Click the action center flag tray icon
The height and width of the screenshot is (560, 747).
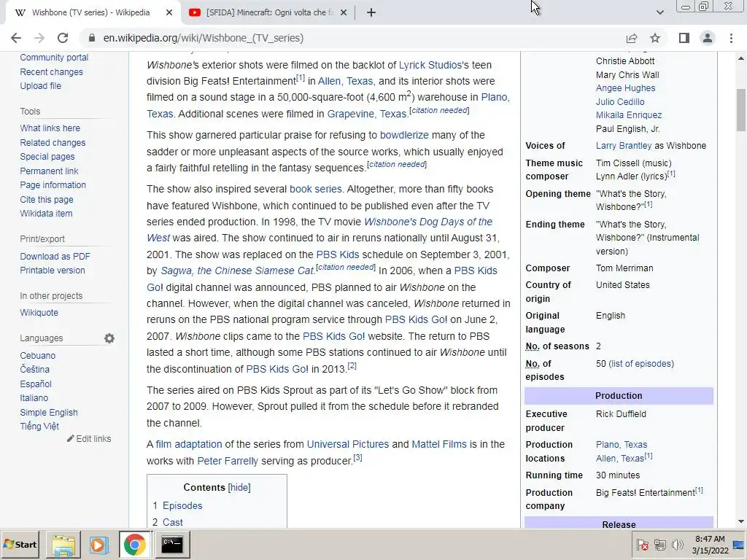(642, 544)
